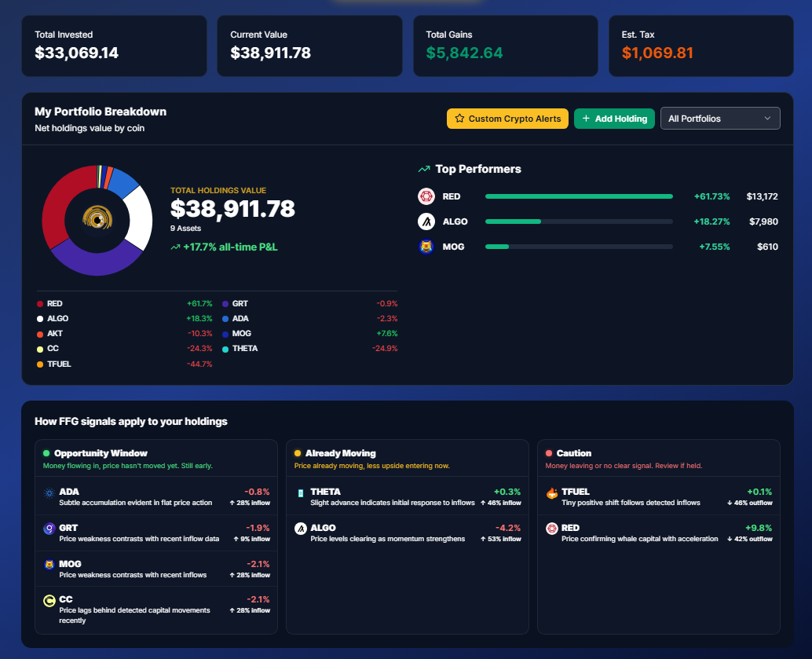Click the Opportunity Window heading
Viewport: 812px width, 659px height.
101,453
